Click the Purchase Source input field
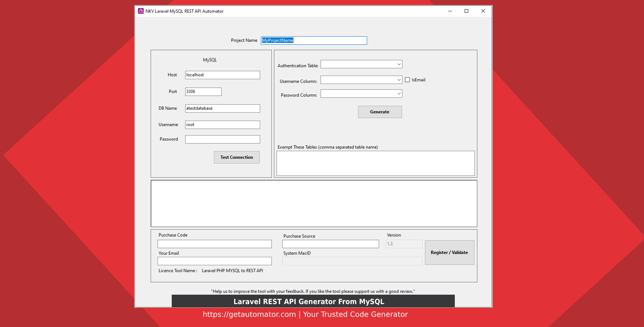 click(x=331, y=244)
